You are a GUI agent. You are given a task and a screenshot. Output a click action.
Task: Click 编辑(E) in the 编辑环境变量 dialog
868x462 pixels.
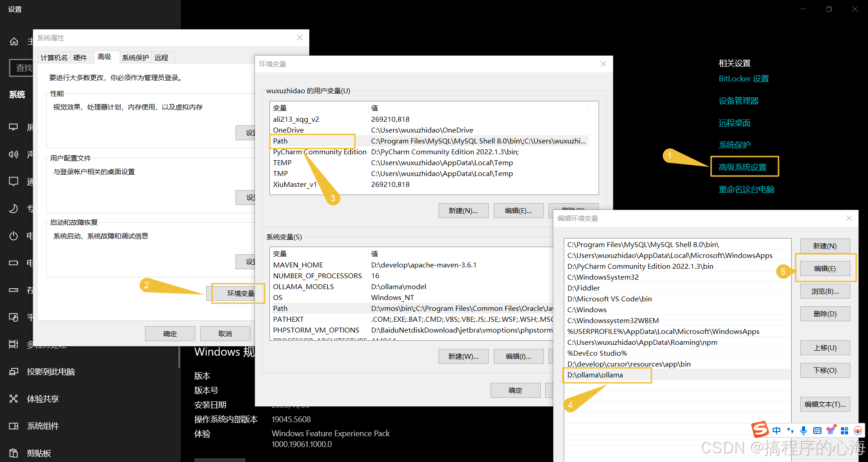(825, 268)
